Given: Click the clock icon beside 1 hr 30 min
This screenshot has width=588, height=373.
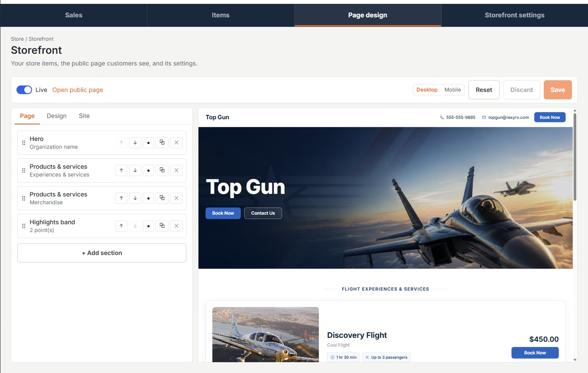Looking at the screenshot, I should (x=332, y=357).
